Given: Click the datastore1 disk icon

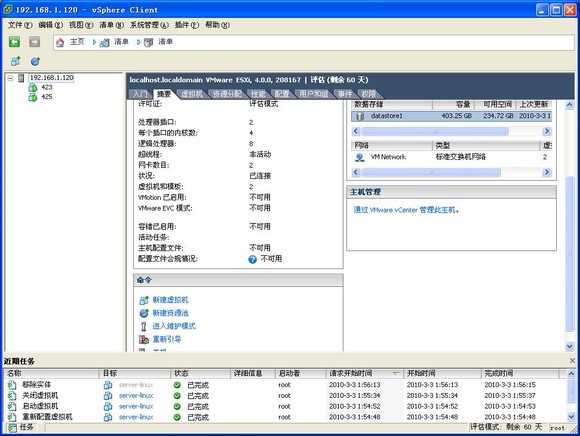Looking at the screenshot, I should click(360, 116).
